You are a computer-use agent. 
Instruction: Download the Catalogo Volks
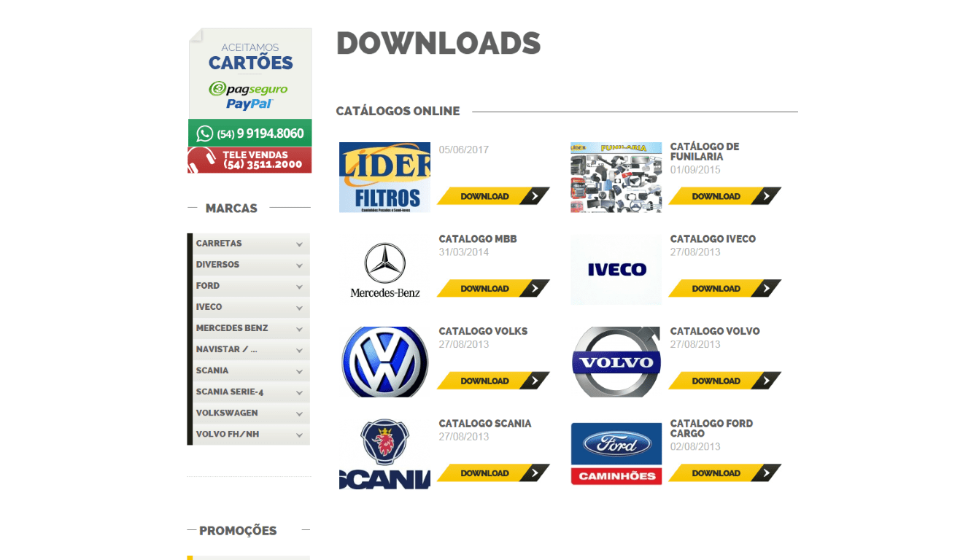[x=493, y=381]
